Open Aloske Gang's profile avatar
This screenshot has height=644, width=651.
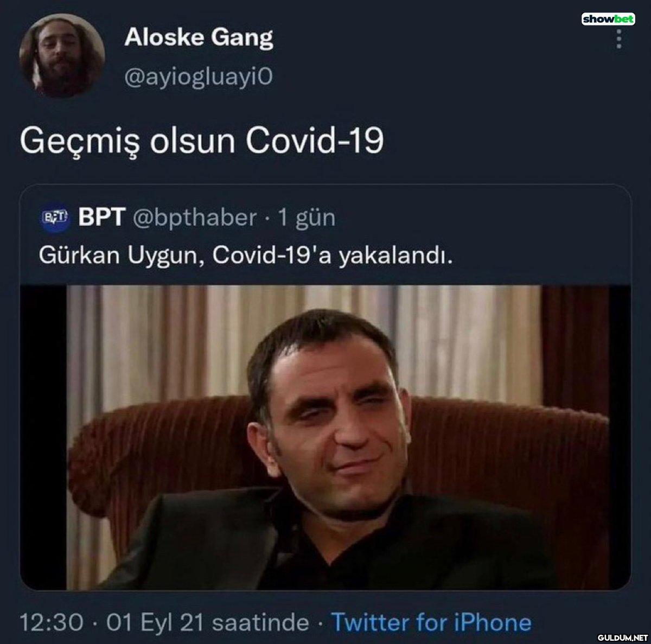[x=61, y=55]
